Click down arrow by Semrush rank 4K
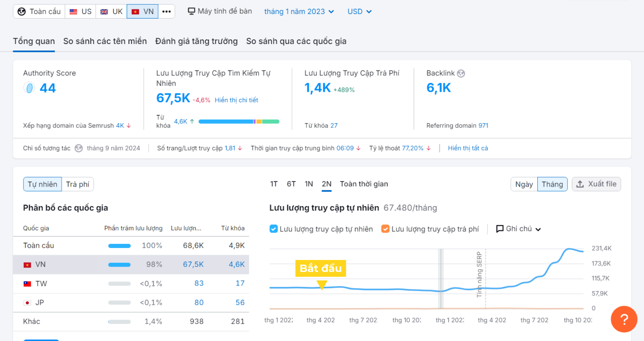 [x=129, y=126]
